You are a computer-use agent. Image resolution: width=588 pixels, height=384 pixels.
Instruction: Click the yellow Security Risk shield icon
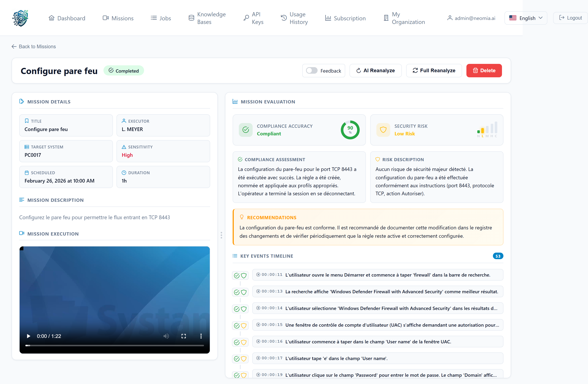pyautogui.click(x=383, y=130)
